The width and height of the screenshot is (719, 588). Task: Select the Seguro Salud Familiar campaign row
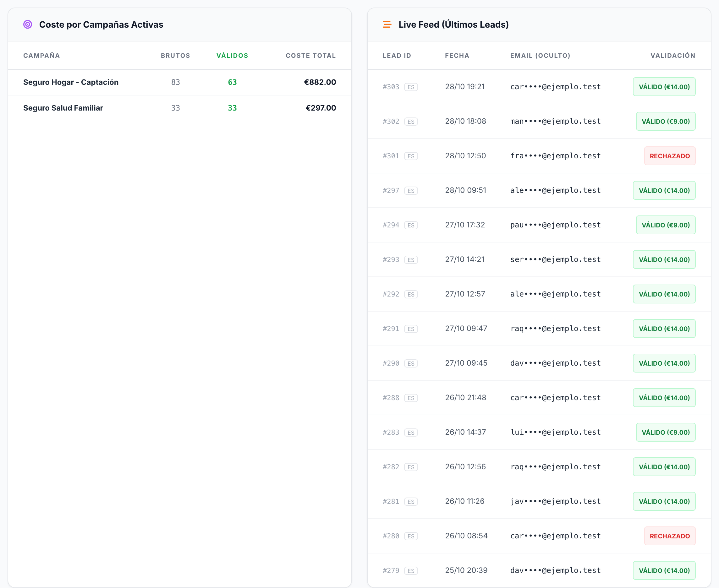tap(179, 108)
